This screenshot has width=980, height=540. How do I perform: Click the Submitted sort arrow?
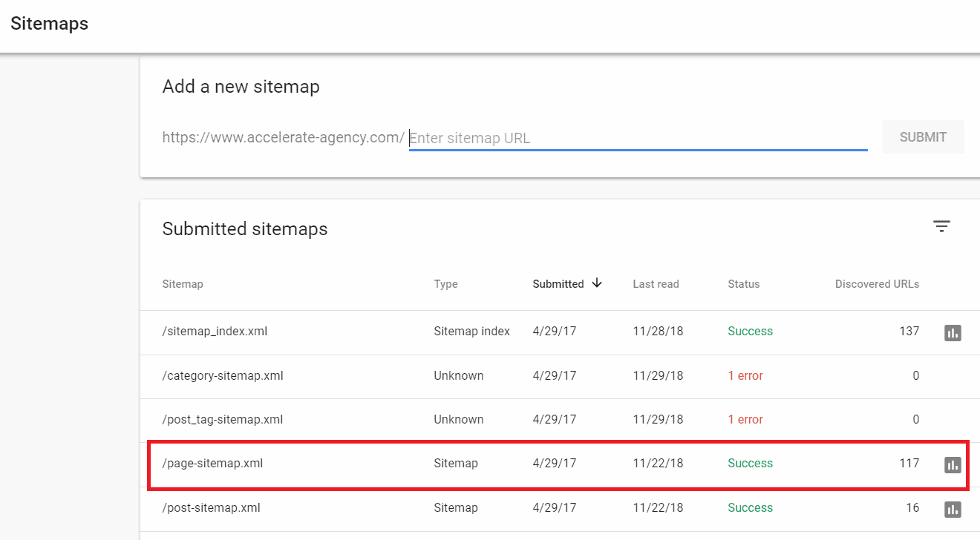pos(597,283)
